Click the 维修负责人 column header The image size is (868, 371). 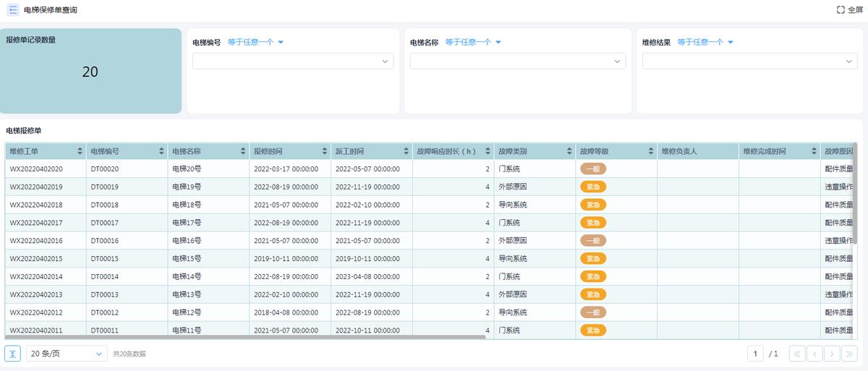(698, 151)
